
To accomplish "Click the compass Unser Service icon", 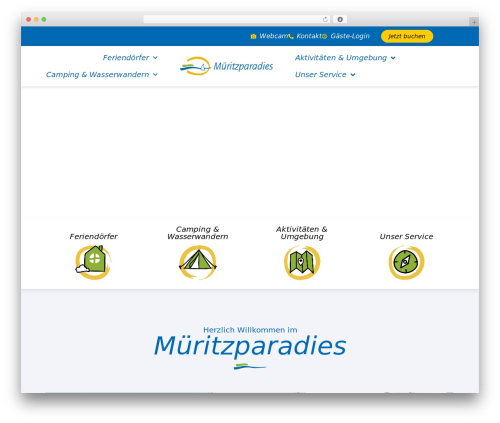I will point(406,262).
